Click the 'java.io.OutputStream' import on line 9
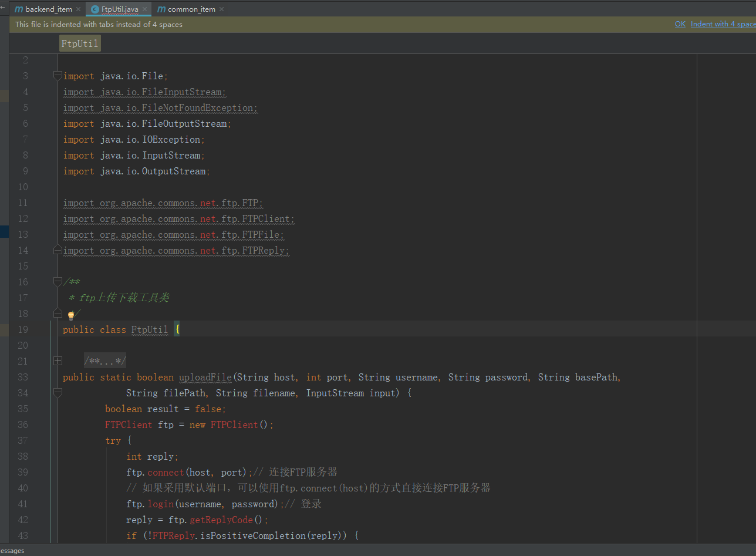Screen dimensions: 756x556 (155, 171)
